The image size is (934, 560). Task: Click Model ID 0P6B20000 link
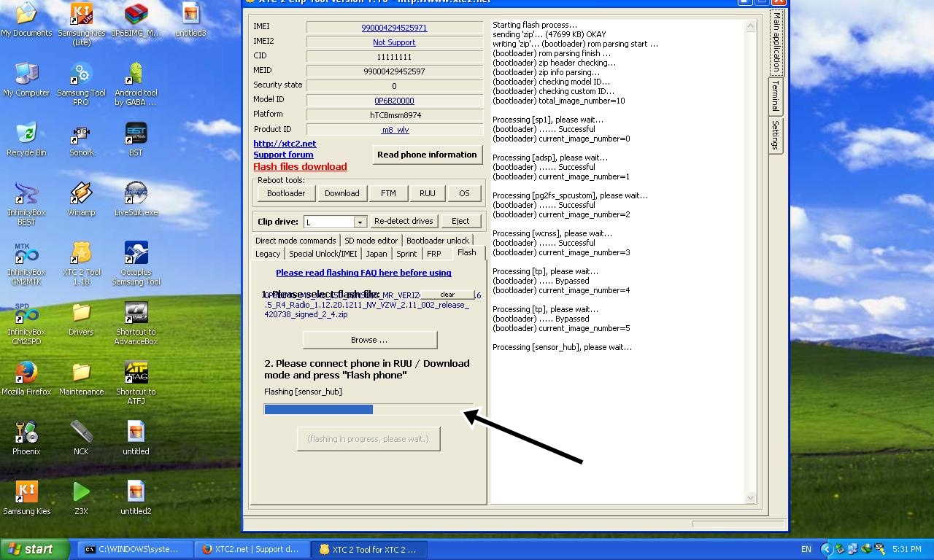(x=394, y=101)
